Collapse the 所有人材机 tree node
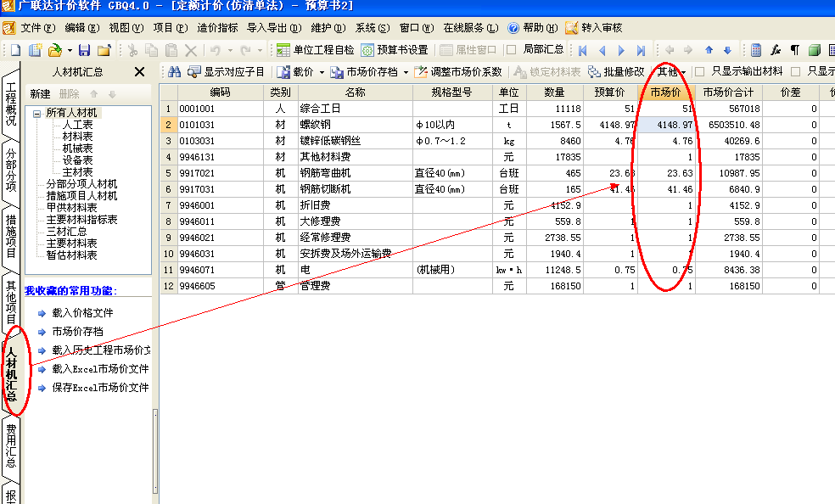The height and width of the screenshot is (504, 835). pyautogui.click(x=36, y=114)
